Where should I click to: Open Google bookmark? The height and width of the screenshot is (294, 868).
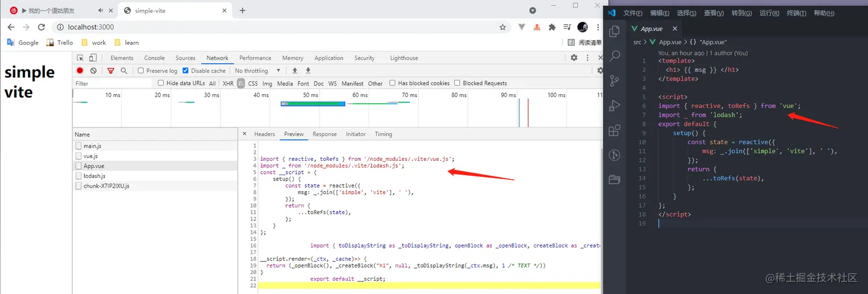[22, 42]
